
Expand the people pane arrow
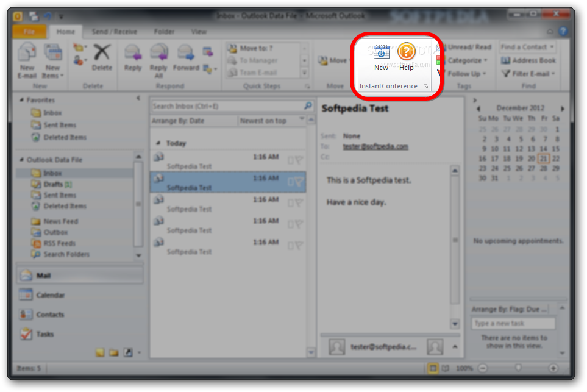(x=455, y=347)
